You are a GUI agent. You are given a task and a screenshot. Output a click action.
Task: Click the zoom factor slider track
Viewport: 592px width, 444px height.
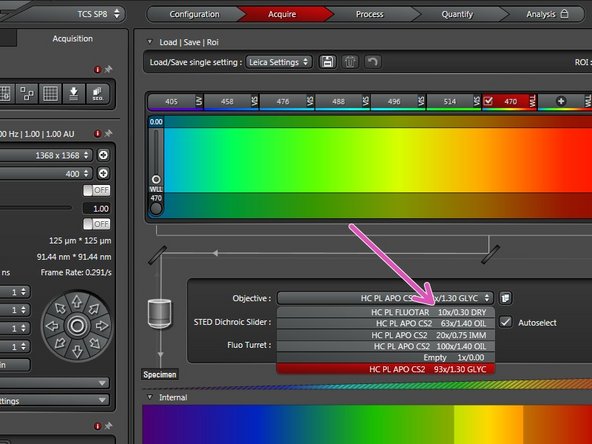[36, 208]
